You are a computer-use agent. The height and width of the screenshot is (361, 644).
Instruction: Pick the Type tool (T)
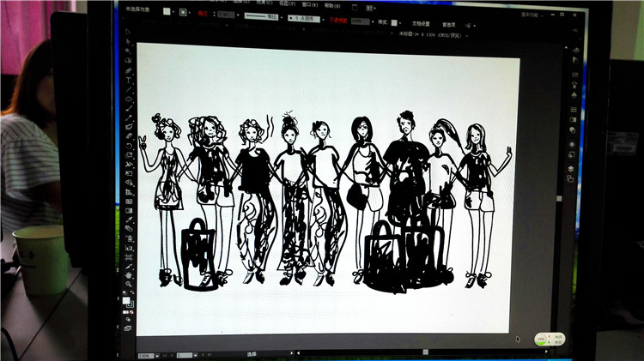tap(128, 80)
